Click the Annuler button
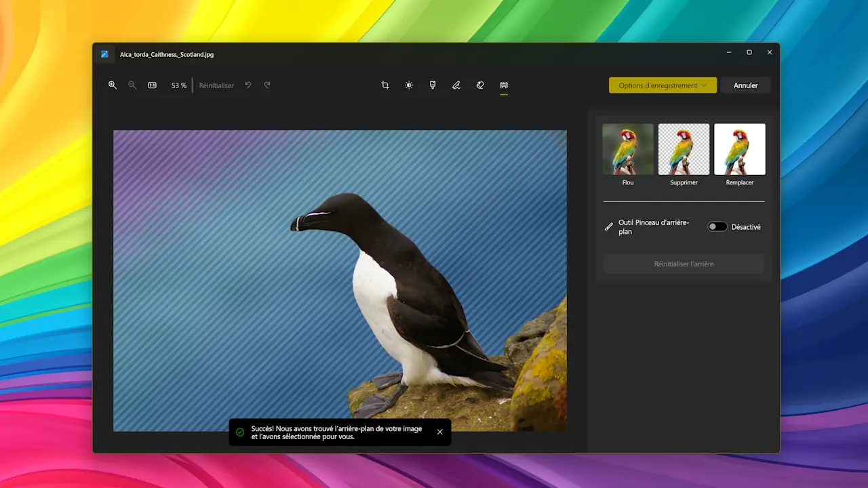868x488 pixels. tap(745, 85)
